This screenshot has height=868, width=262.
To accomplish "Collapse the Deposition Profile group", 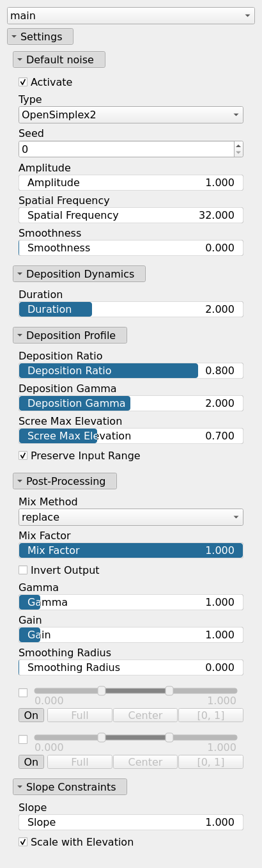I will pyautogui.click(x=70, y=335).
